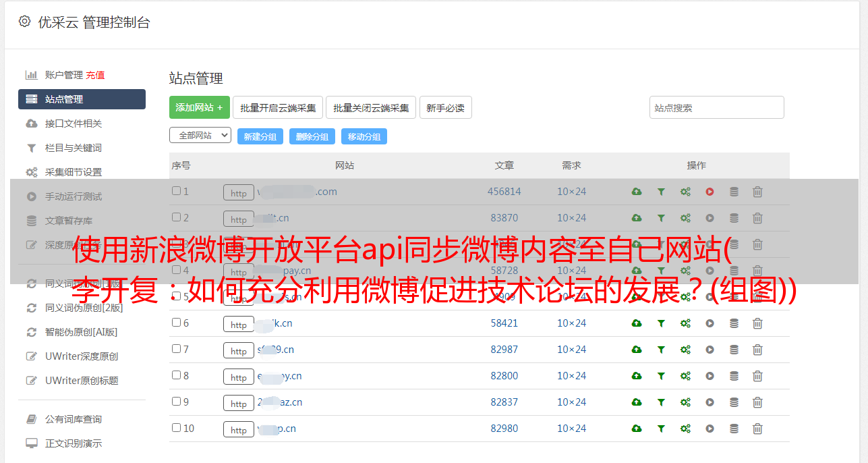Click the http badge in row 10

(239, 429)
